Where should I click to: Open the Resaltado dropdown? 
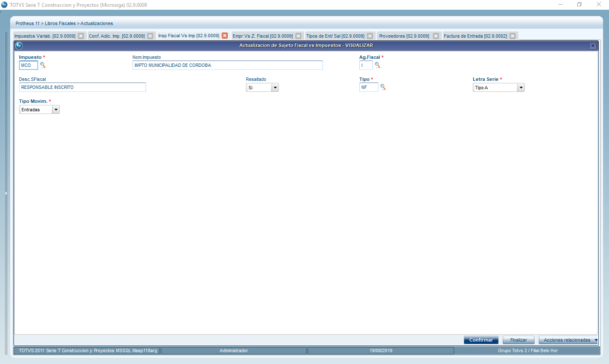(275, 88)
